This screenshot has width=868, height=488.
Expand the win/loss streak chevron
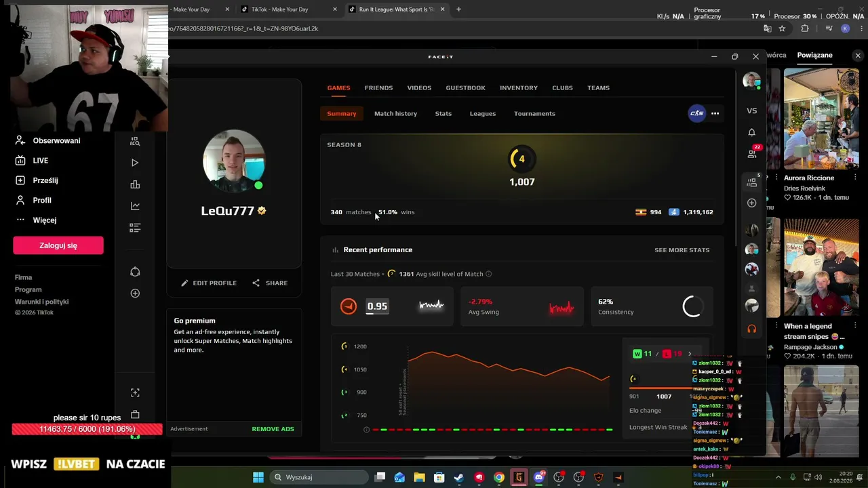click(690, 354)
